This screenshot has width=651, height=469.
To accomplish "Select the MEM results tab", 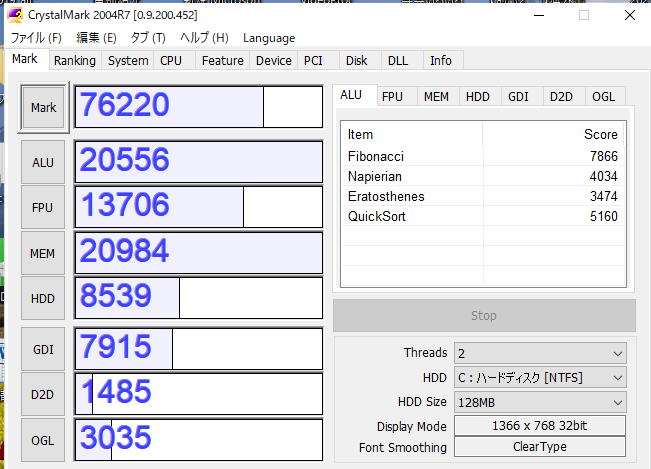I will [436, 97].
